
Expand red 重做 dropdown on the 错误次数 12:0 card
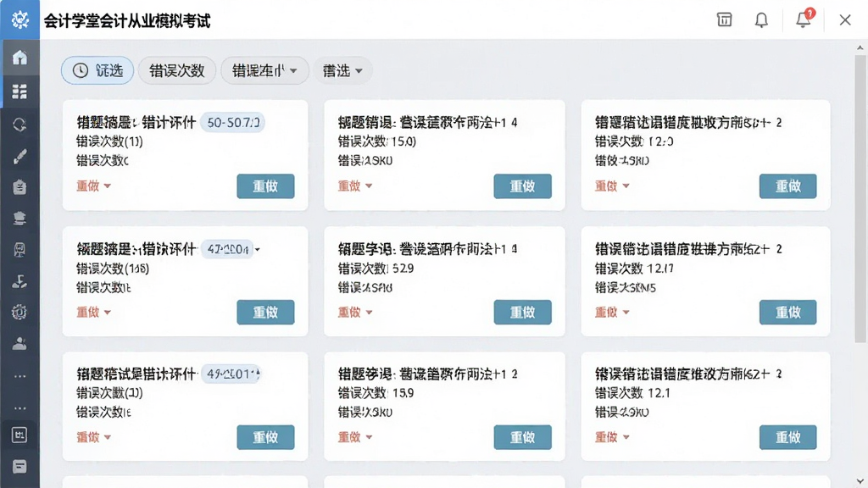[612, 186]
